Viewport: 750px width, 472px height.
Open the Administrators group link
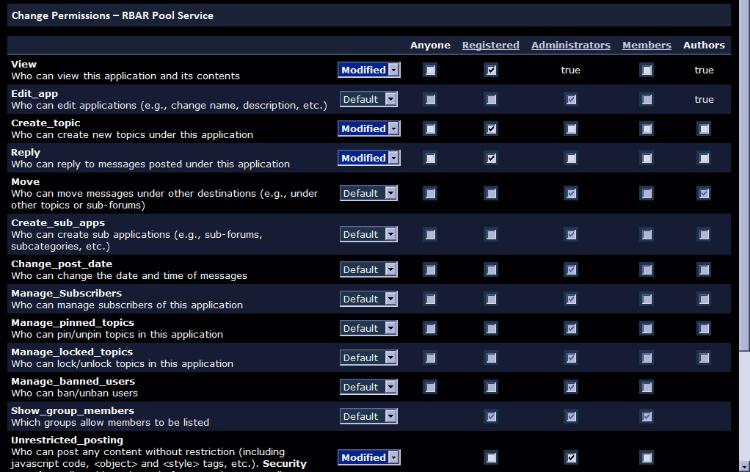(x=570, y=45)
